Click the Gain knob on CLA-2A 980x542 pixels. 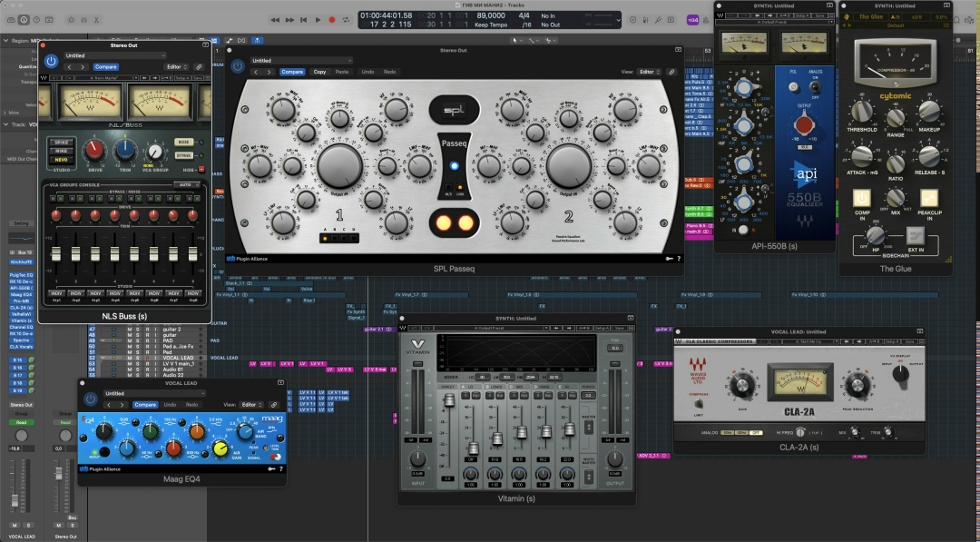coord(742,384)
